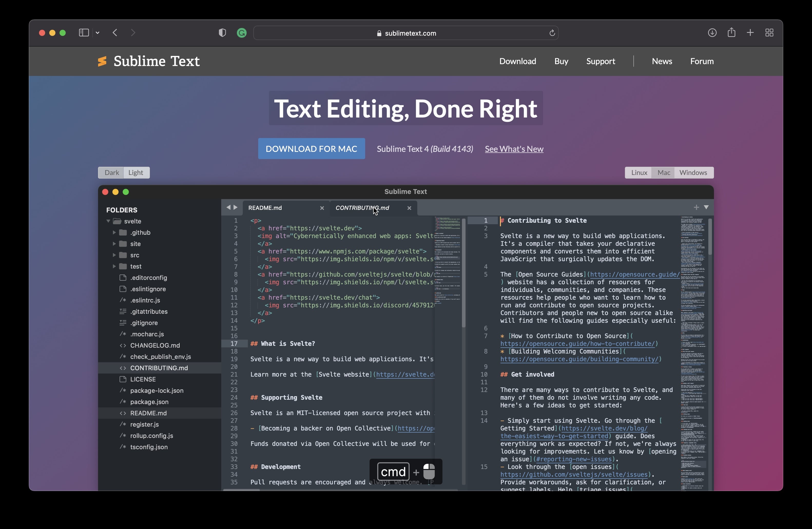Click the next tab arrow
This screenshot has height=529, width=812.
[x=235, y=207]
